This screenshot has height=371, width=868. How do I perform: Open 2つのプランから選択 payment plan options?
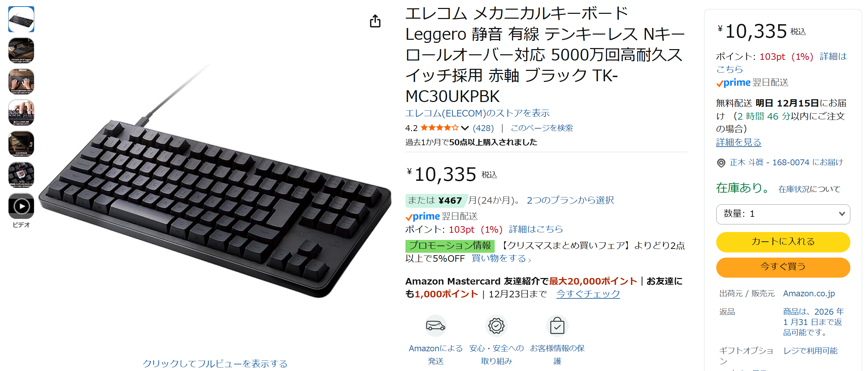coord(570,200)
